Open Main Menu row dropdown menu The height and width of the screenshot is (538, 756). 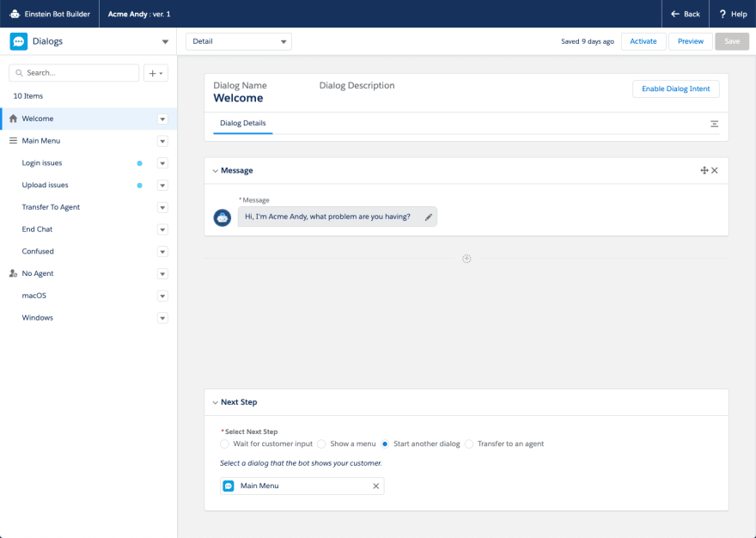tap(162, 142)
